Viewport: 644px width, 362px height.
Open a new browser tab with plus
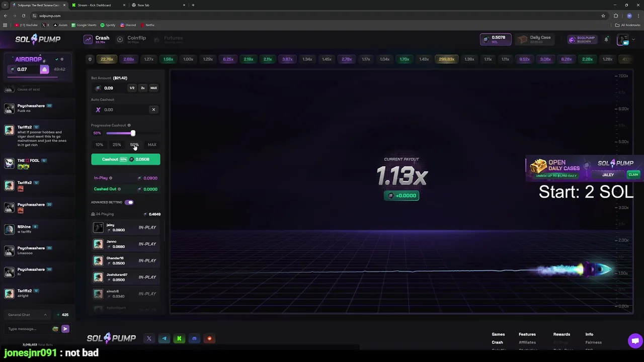193,5
